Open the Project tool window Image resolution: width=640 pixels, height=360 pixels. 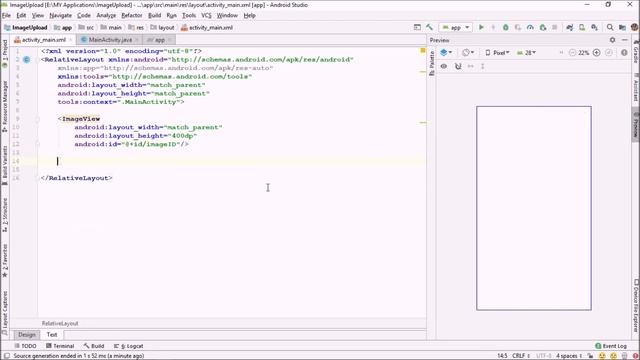(x=5, y=53)
